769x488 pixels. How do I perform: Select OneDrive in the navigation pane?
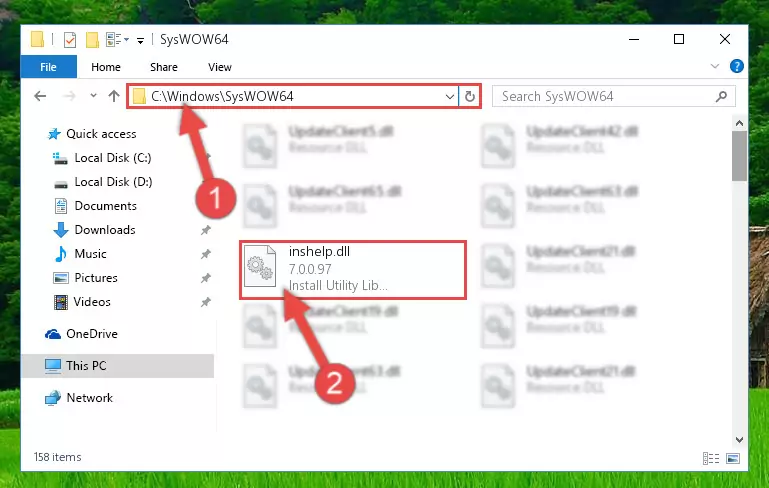pyautogui.click(x=92, y=334)
